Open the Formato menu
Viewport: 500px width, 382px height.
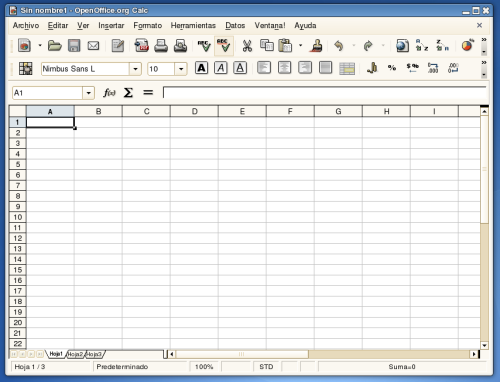tap(148, 25)
